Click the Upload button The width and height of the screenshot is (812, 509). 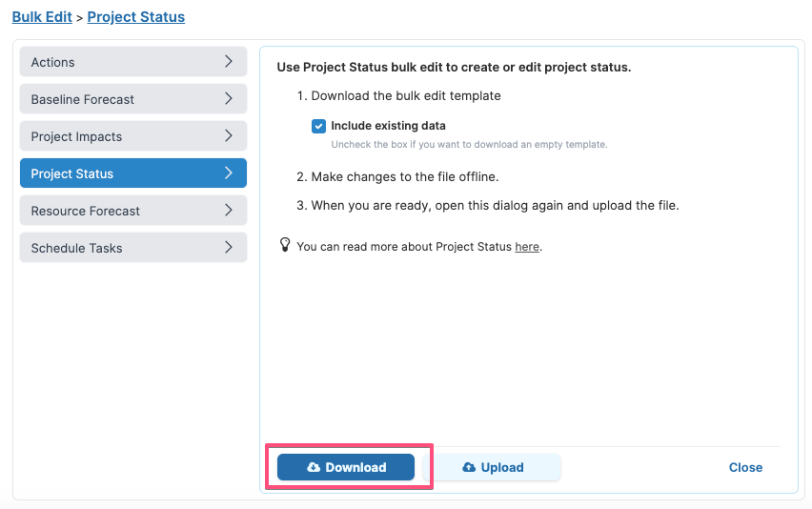click(x=493, y=467)
